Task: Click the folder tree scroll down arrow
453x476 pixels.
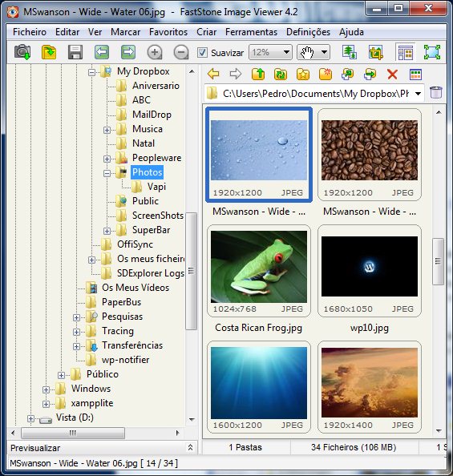Action: [x=192, y=420]
